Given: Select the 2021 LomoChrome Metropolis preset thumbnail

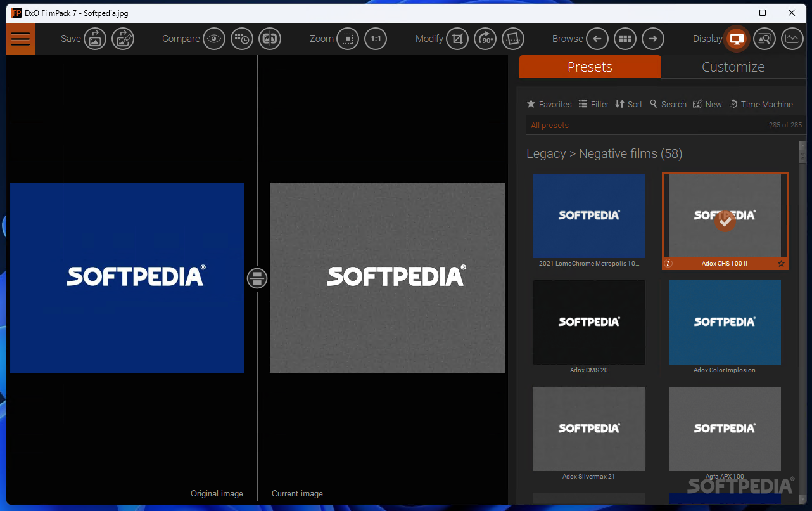Looking at the screenshot, I should 589,216.
